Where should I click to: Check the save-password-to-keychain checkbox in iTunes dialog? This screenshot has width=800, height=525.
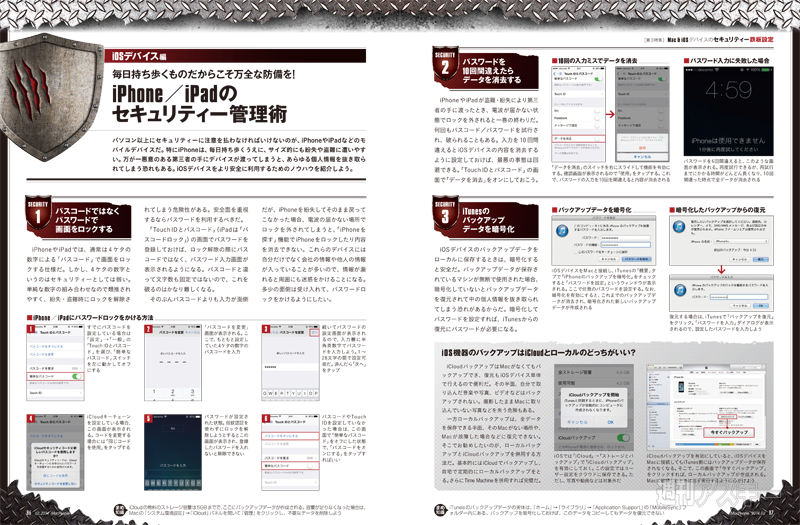[x=575, y=252]
